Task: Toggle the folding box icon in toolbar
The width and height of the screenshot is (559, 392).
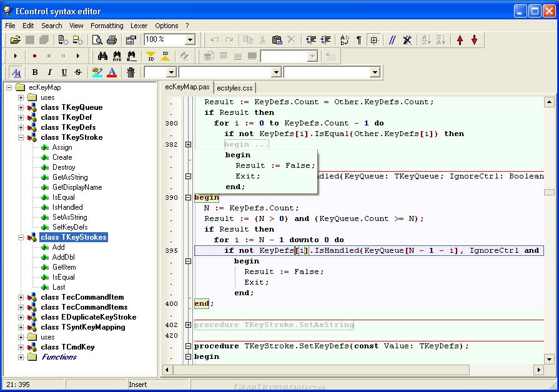Action: point(374,40)
